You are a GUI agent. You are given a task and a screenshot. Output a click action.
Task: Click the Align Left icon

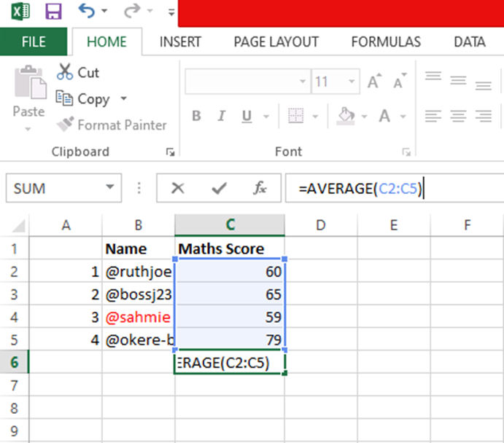click(x=433, y=116)
